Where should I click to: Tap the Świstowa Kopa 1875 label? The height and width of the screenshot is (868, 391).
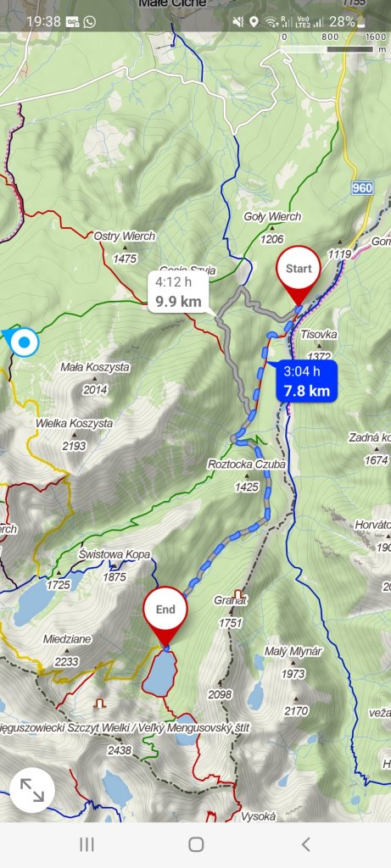(x=115, y=565)
